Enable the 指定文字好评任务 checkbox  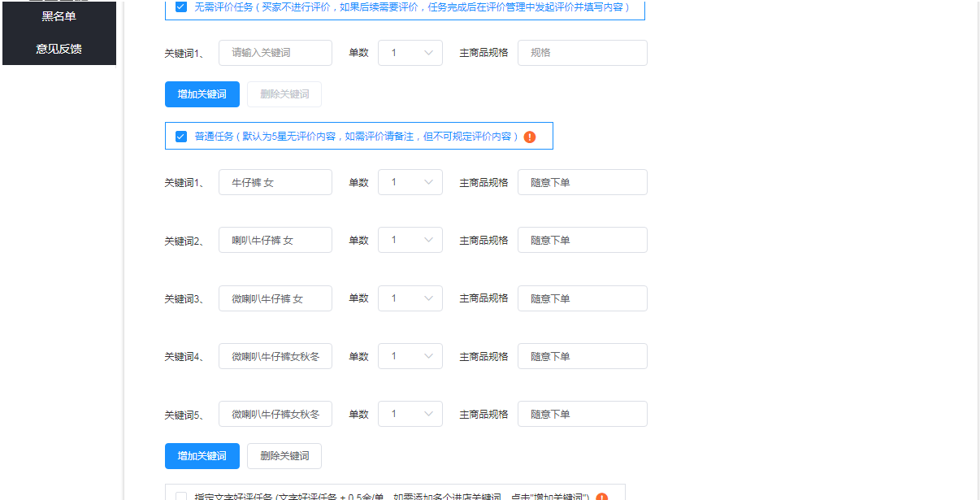coord(181,497)
